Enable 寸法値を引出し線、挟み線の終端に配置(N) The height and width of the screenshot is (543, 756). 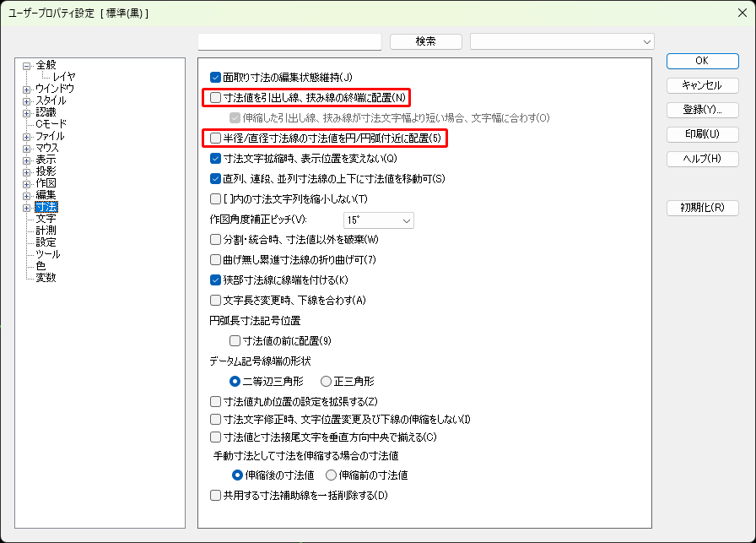pyautogui.click(x=216, y=97)
